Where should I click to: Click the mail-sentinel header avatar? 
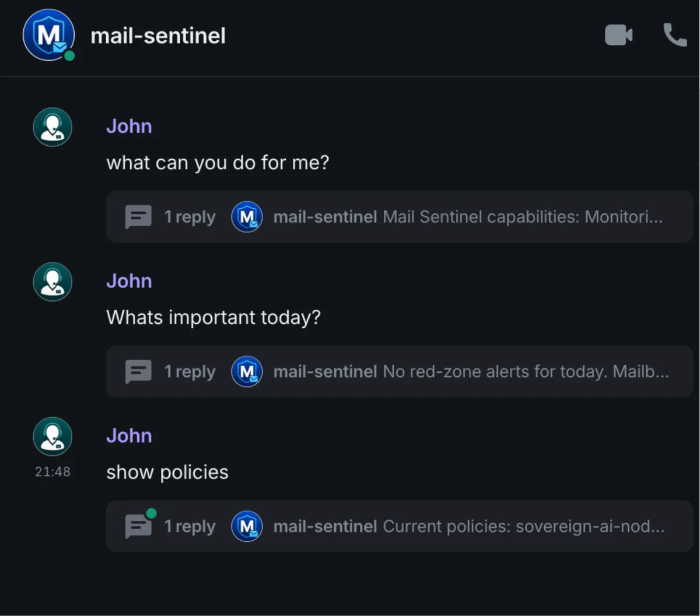48,35
